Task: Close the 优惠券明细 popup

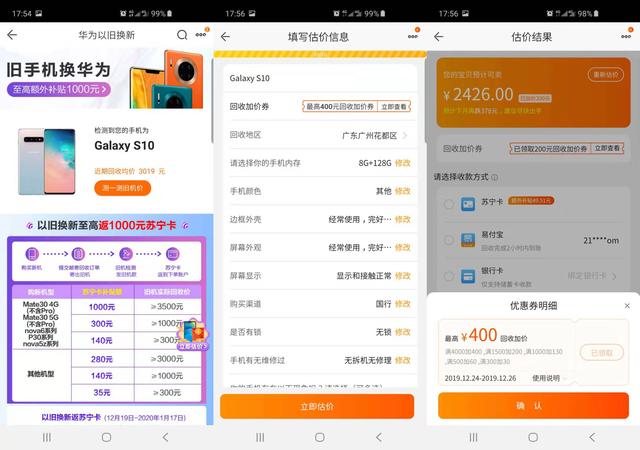Action: pyautogui.click(x=627, y=305)
